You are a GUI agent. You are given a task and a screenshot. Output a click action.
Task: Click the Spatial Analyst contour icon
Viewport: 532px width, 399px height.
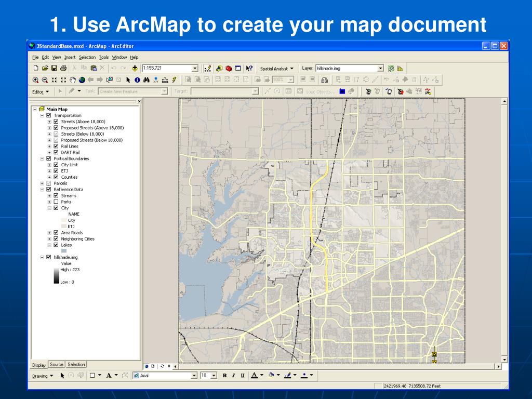391,68
